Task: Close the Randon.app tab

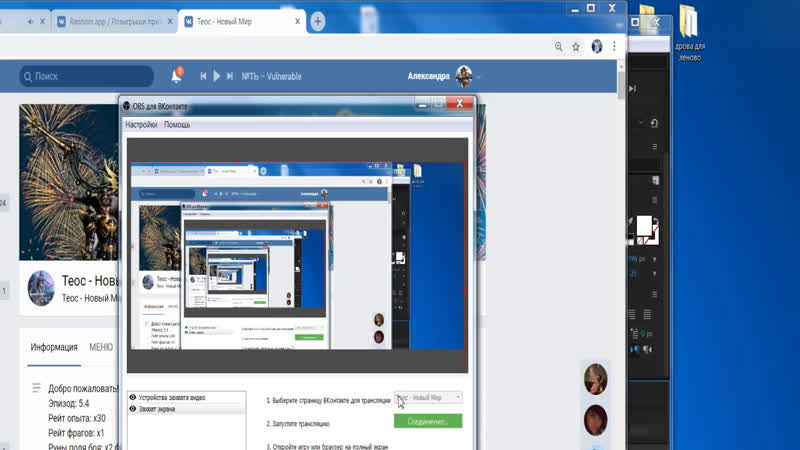Action: pyautogui.click(x=170, y=21)
